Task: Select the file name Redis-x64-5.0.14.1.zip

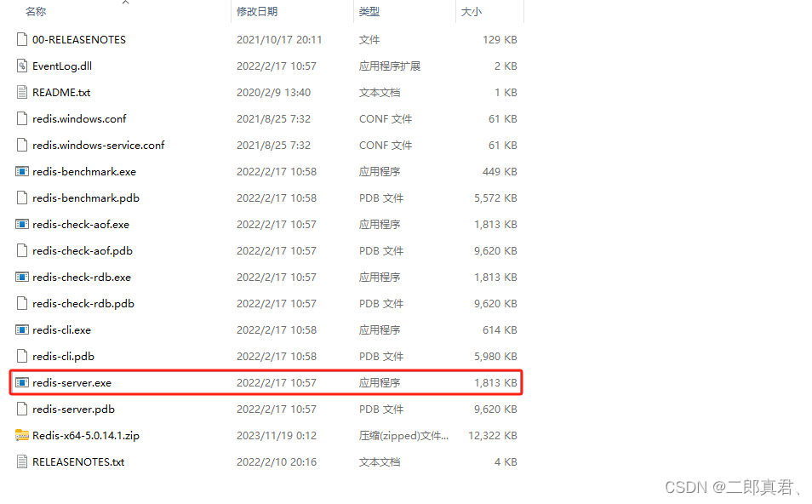Action: point(85,436)
